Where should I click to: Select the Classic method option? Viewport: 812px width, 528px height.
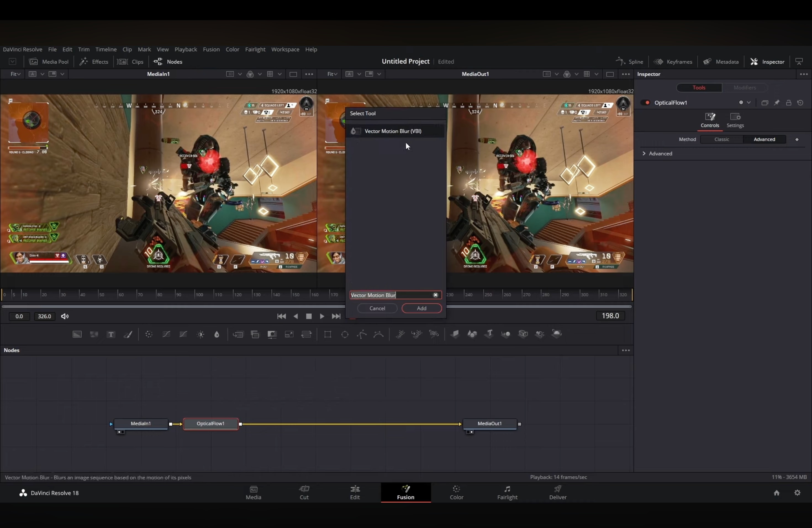pos(722,139)
